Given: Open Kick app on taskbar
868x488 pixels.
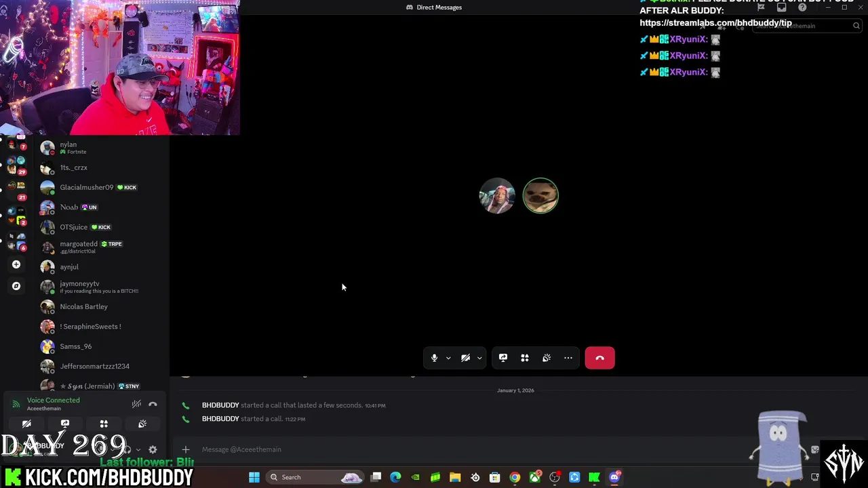Looking at the screenshot, I should point(595,477).
